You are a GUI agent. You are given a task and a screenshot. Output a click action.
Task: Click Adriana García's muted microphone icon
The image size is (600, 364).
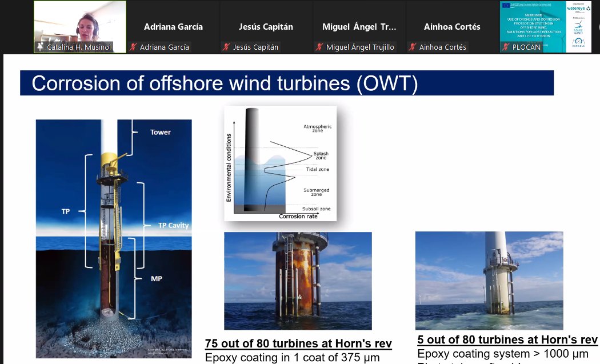coord(133,47)
